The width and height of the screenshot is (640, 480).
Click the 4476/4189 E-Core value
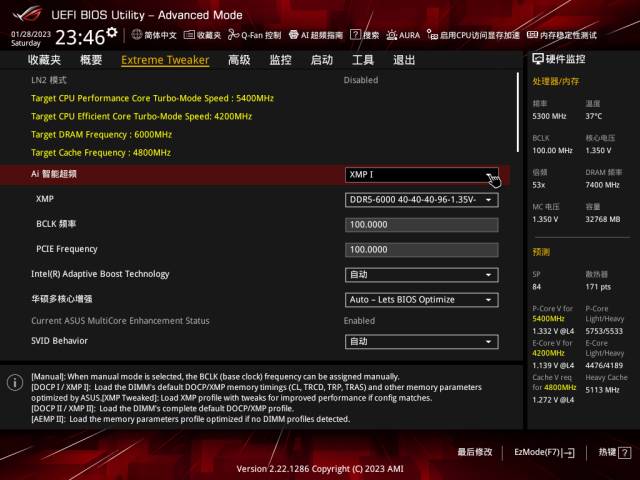click(604, 365)
